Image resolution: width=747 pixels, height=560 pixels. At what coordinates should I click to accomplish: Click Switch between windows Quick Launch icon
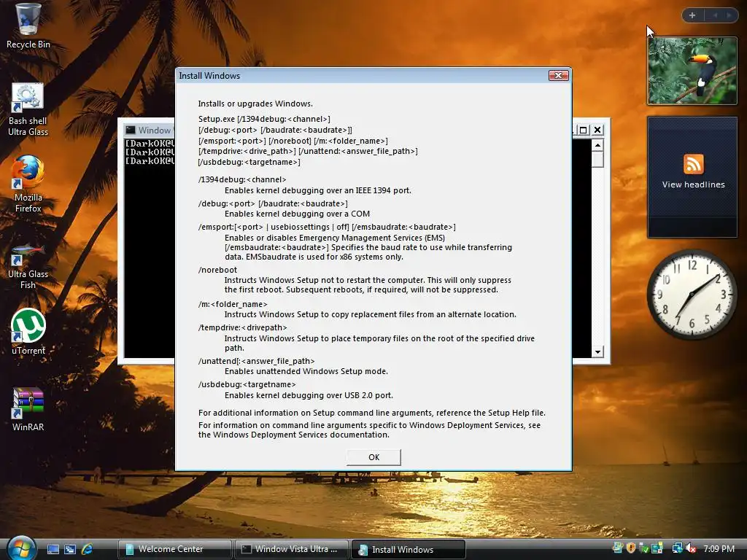(70, 549)
